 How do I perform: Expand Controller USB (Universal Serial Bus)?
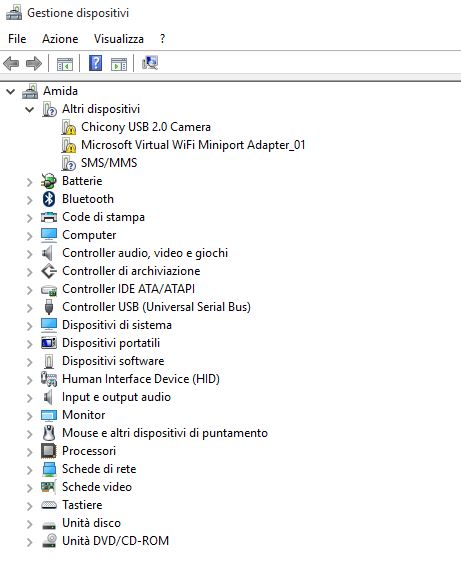click(x=30, y=308)
